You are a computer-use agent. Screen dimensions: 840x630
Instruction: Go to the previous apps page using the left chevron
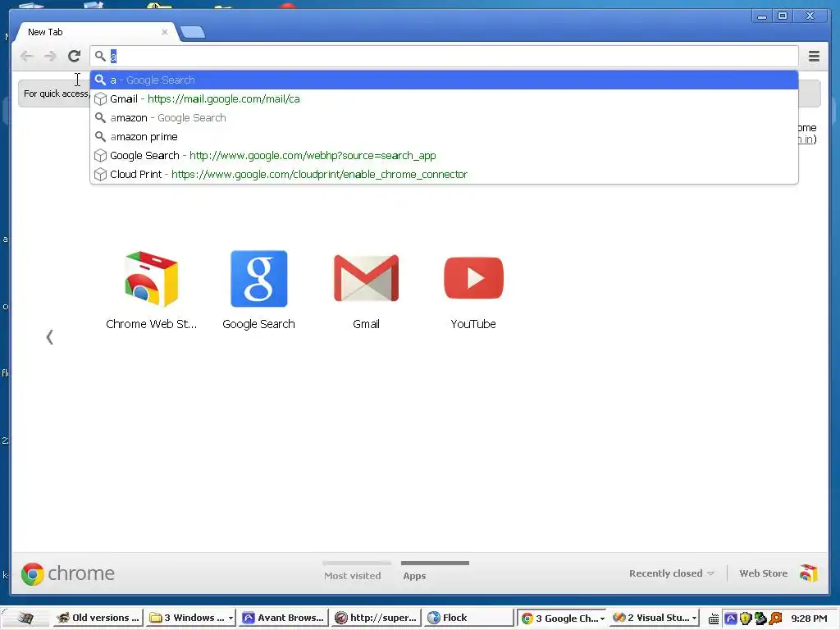[50, 337]
